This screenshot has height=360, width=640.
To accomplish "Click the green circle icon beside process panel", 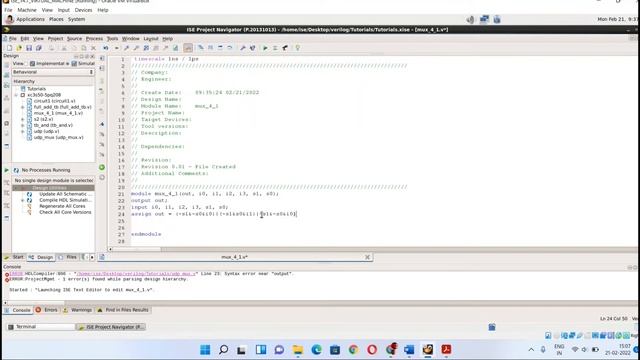I will [102, 167].
